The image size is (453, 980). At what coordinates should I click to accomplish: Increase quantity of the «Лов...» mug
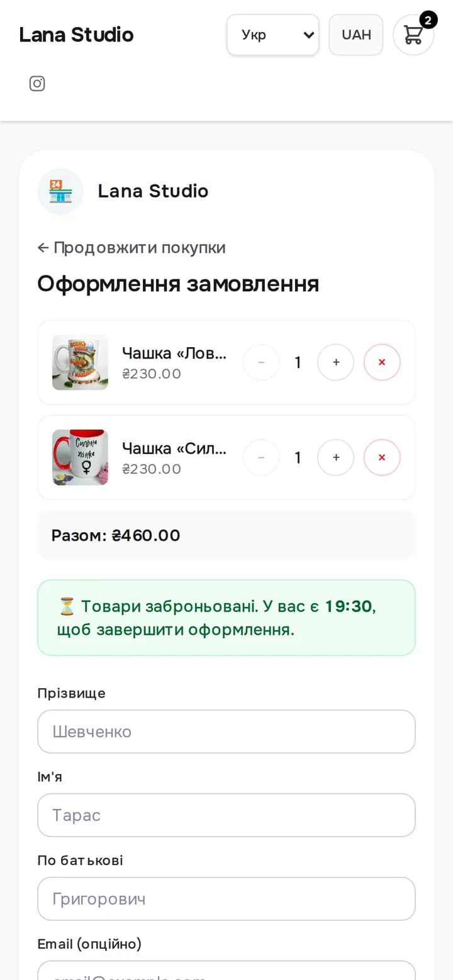[336, 362]
